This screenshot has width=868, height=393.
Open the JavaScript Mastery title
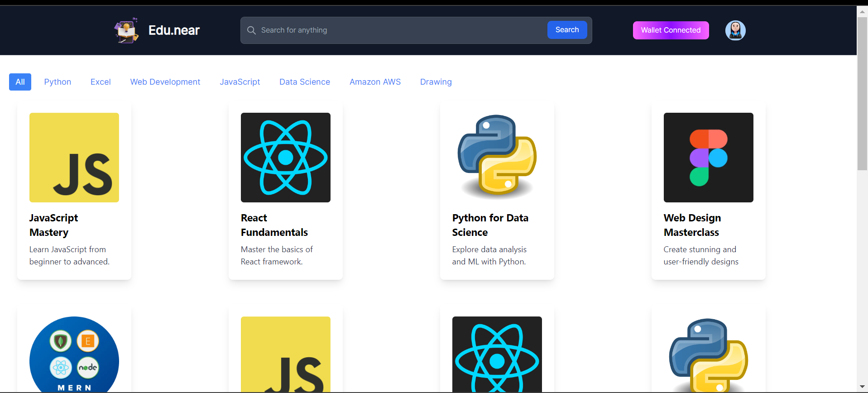click(x=54, y=225)
